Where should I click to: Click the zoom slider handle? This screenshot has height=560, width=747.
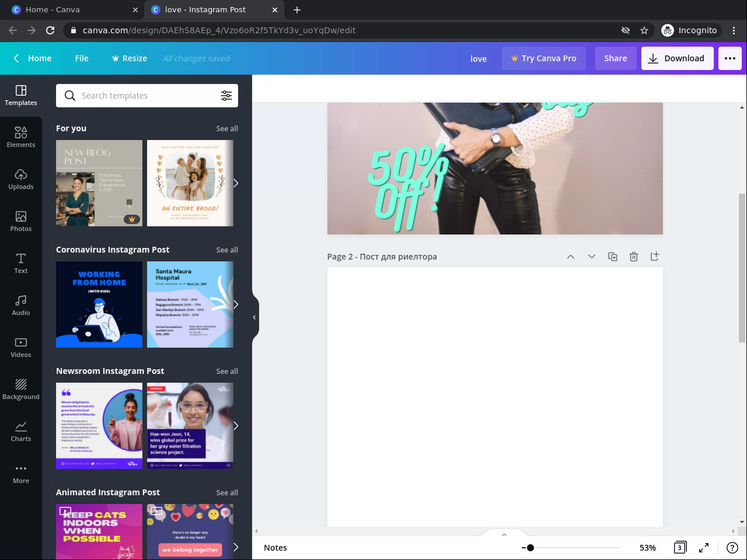pyautogui.click(x=530, y=548)
